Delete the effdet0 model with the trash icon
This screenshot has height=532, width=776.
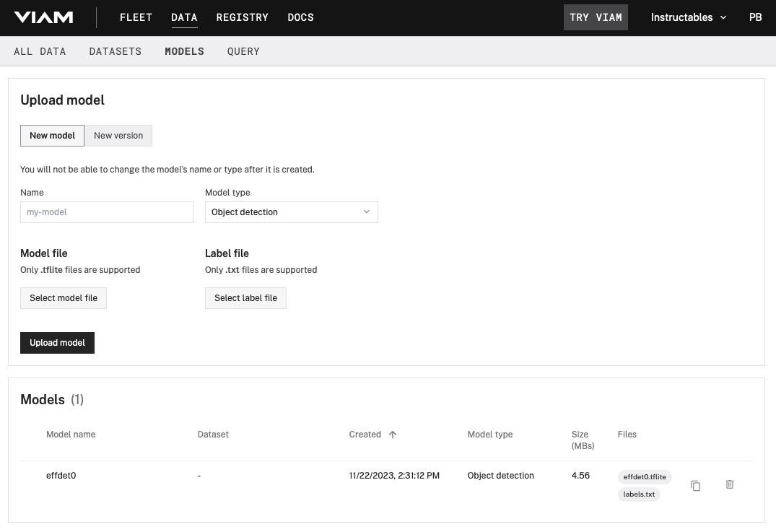[x=730, y=484]
